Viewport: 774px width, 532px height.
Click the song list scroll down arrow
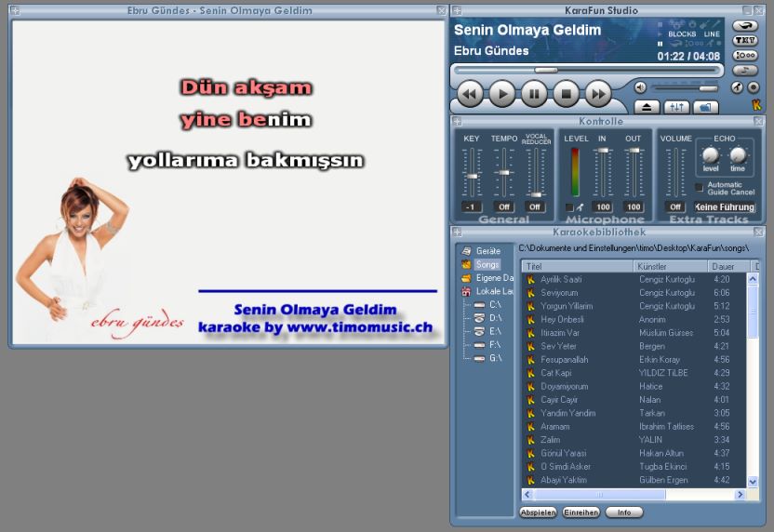coord(753,482)
